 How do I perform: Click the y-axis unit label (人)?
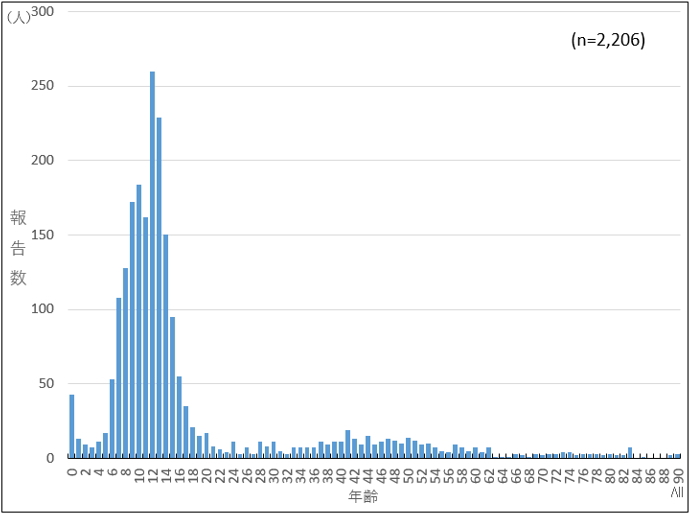click(18, 18)
